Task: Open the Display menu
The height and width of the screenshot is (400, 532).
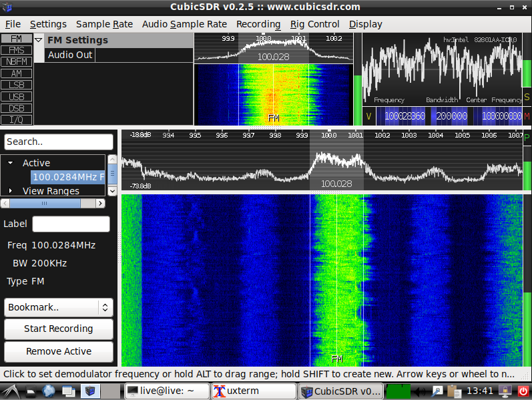Action: click(365, 24)
